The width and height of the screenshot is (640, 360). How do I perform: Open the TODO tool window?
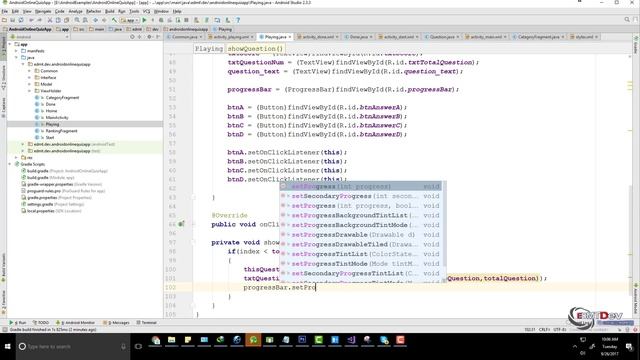pos(41,322)
